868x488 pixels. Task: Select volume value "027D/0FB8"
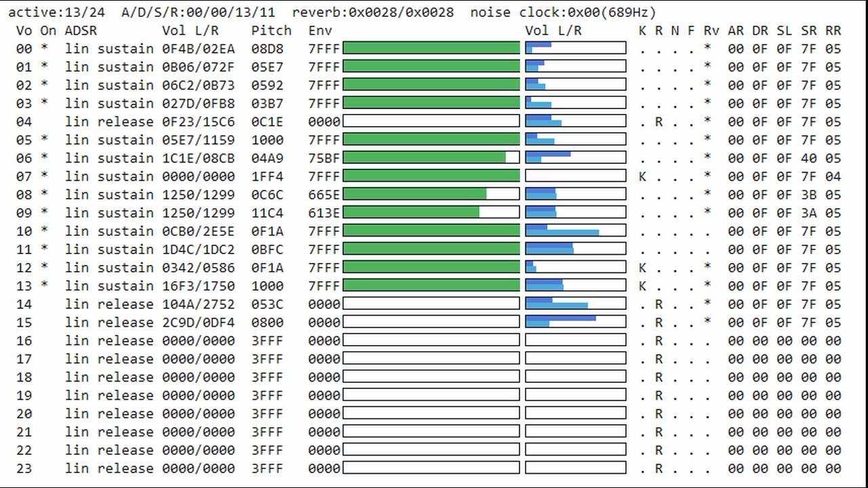click(199, 104)
